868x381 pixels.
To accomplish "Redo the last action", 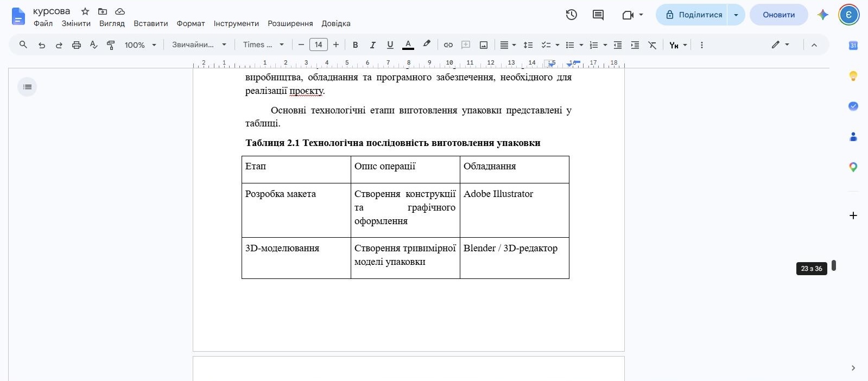I will [x=59, y=45].
